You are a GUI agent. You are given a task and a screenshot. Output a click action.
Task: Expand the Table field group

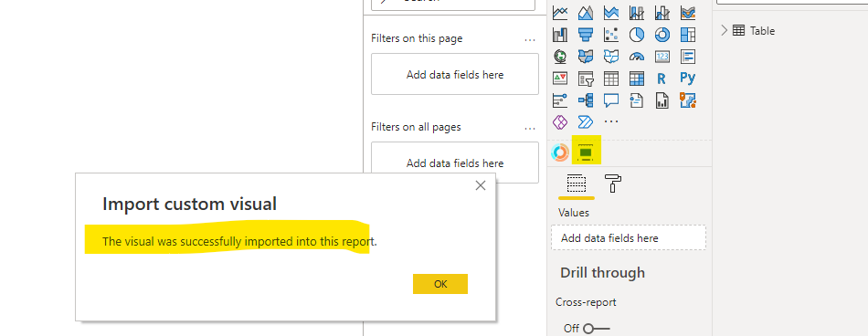[724, 30]
